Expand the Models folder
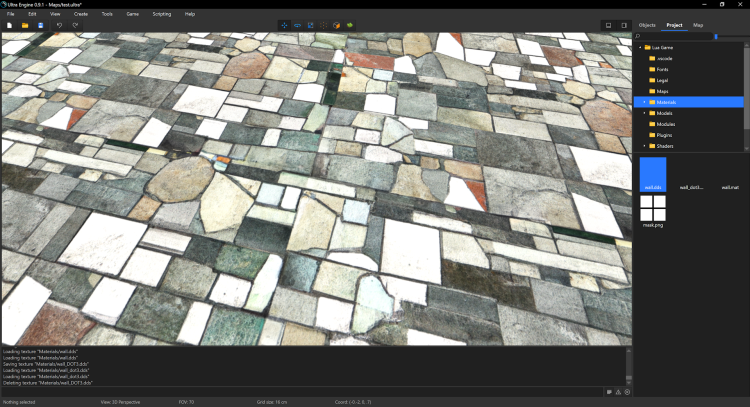 (645, 113)
